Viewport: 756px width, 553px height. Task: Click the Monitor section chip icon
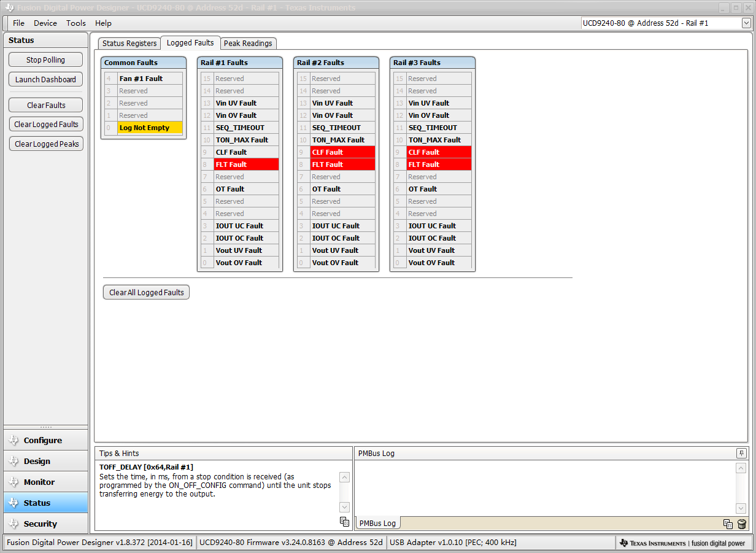pos(13,482)
